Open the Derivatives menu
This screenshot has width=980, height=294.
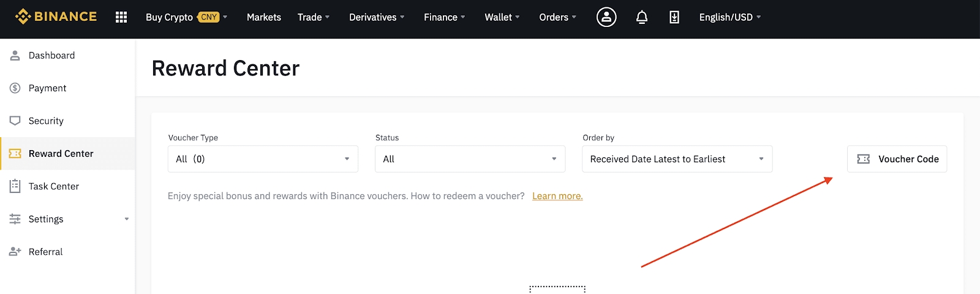(x=376, y=17)
